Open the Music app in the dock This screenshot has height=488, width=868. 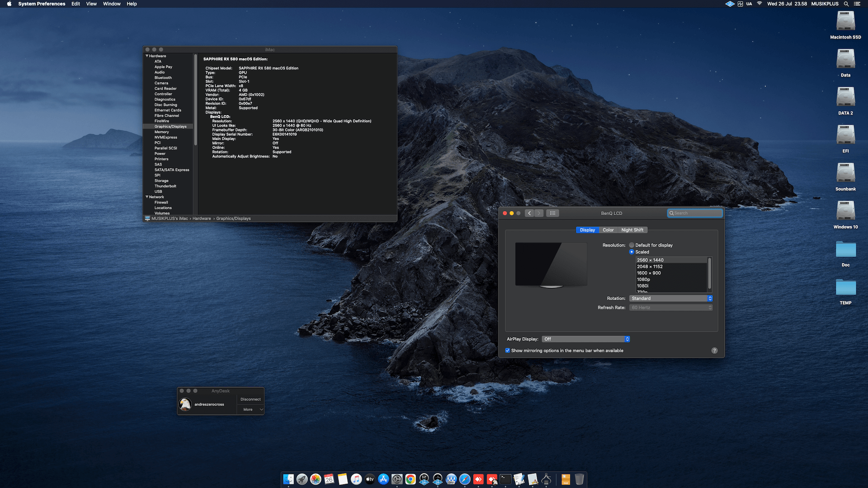point(356,479)
